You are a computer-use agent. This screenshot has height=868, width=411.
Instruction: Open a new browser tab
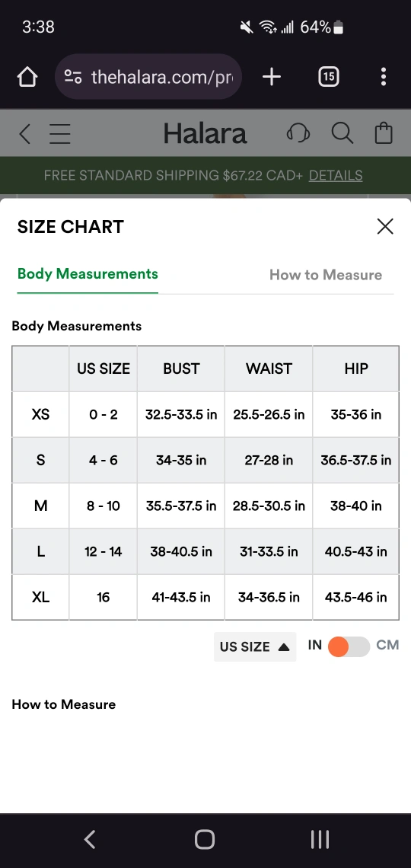click(272, 77)
